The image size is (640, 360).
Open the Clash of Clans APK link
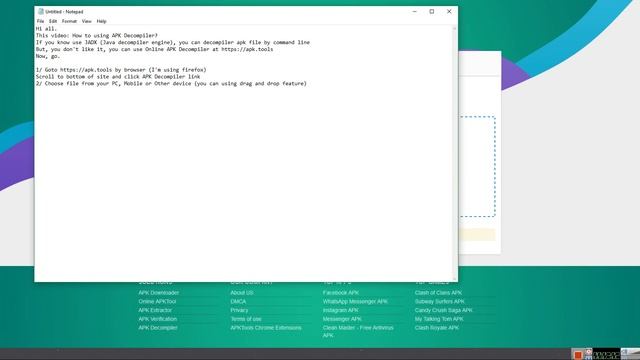coord(438,293)
